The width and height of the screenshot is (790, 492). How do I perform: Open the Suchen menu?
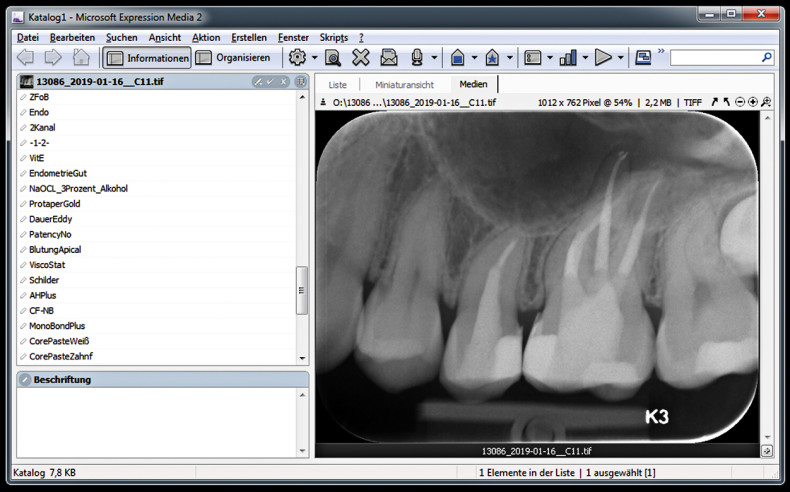coord(121,38)
